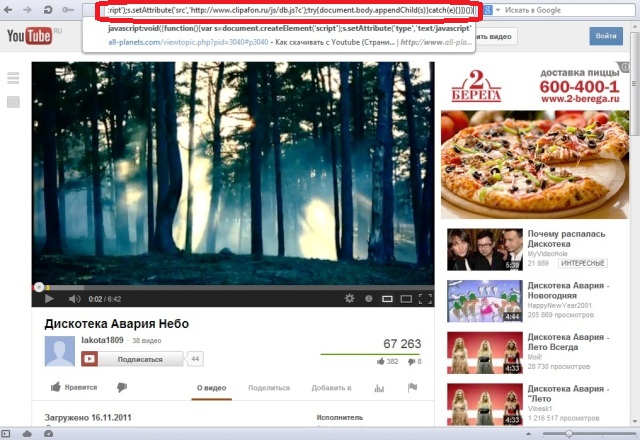This screenshot has height=440, width=640.
Task: Toggle the small player size
Action: click(x=387, y=299)
